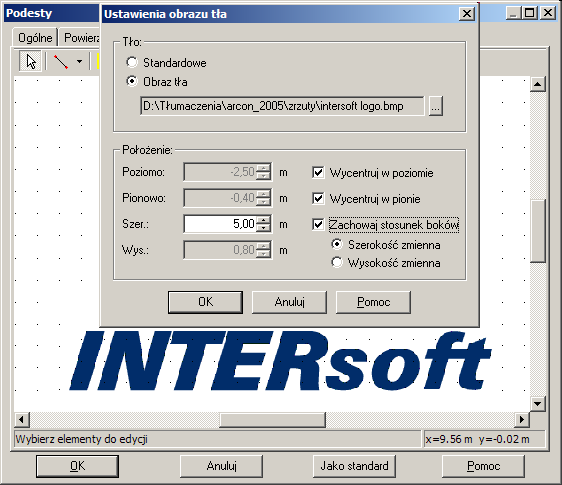Image resolution: width=562 pixels, height=485 pixels.
Task: Click the canvas scroll-up arrow
Action: pos(537,84)
